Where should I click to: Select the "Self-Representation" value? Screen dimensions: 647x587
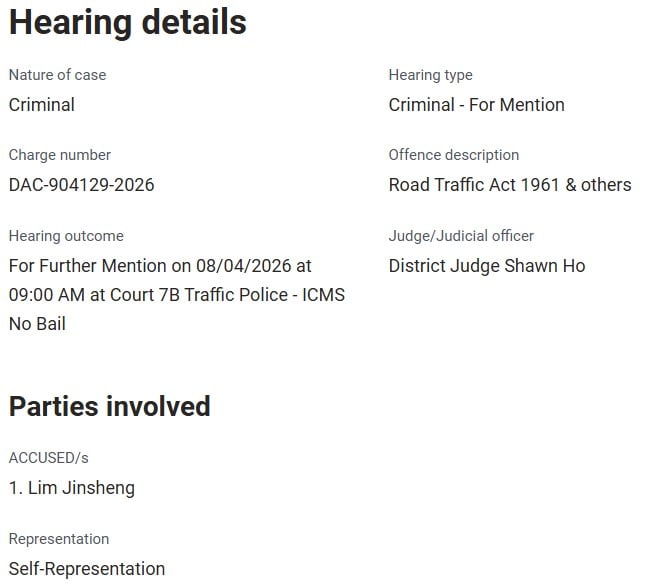click(x=87, y=569)
